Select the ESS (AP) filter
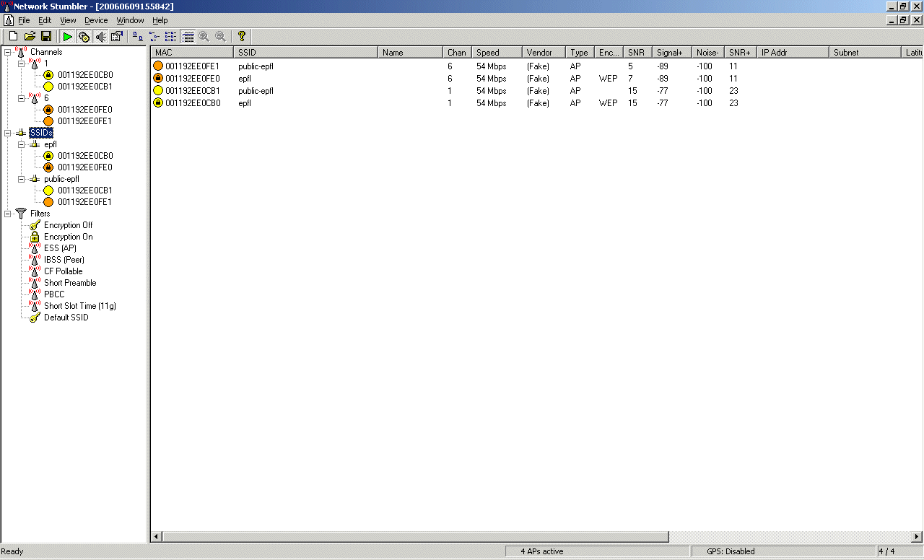The height and width of the screenshot is (560, 924). click(60, 248)
